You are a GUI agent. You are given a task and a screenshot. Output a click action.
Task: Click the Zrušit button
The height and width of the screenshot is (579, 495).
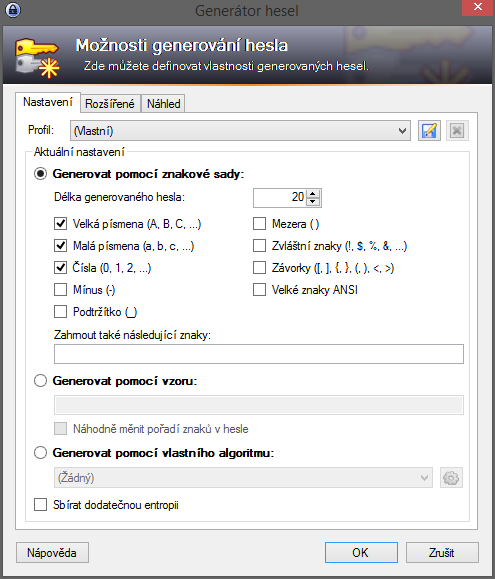point(442,553)
